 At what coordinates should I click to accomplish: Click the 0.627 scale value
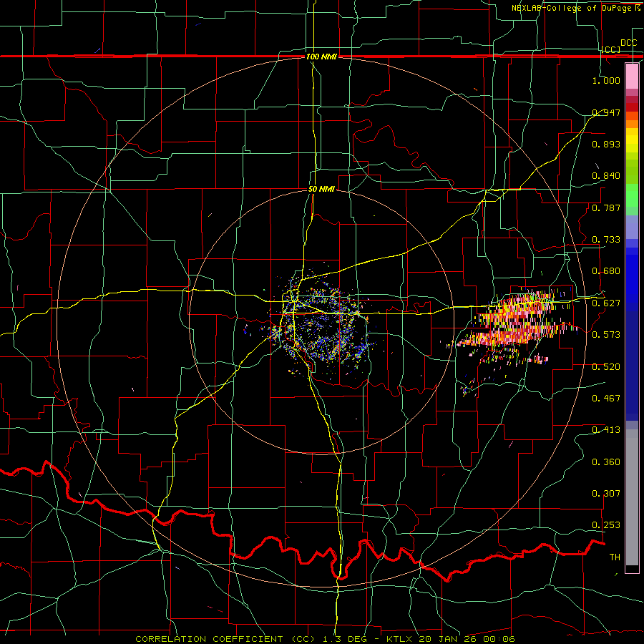(606, 303)
